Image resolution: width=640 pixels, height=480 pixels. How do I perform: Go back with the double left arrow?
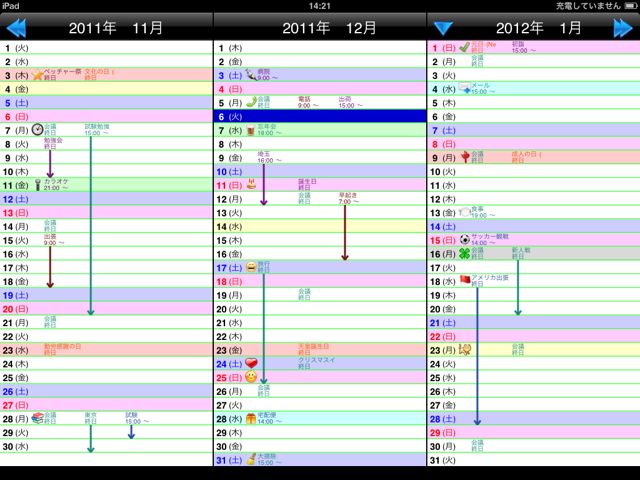tap(16, 28)
